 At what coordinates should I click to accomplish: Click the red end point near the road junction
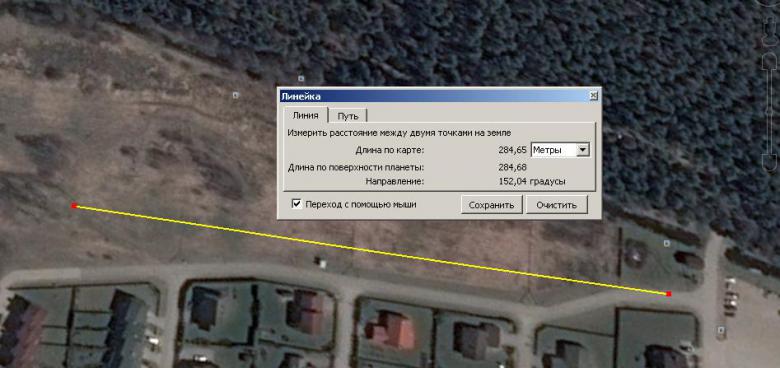[669, 294]
